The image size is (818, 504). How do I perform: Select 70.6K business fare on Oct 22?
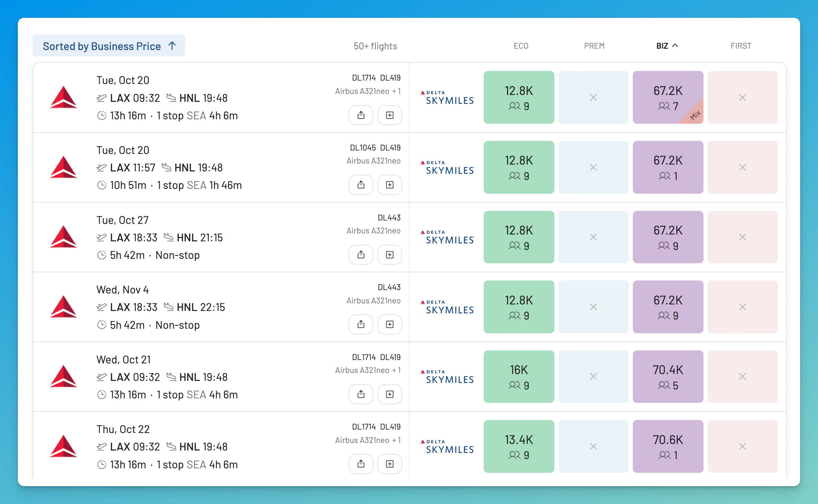coord(668,446)
